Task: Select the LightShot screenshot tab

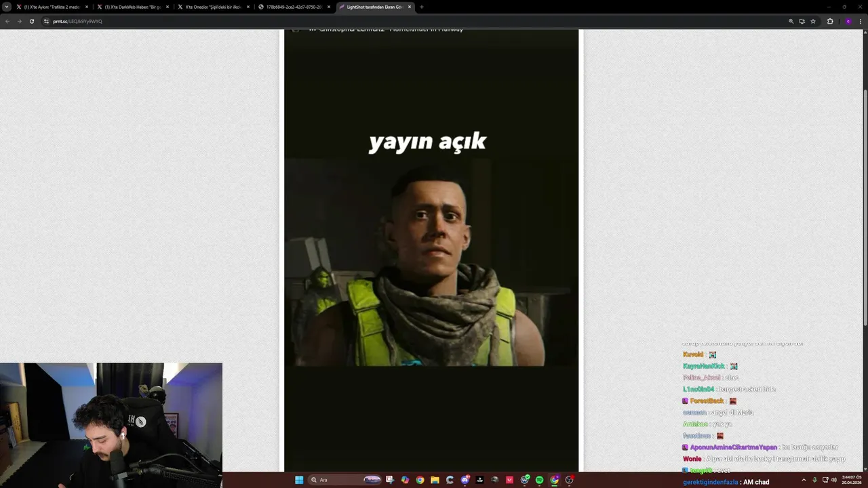Action: tap(374, 7)
